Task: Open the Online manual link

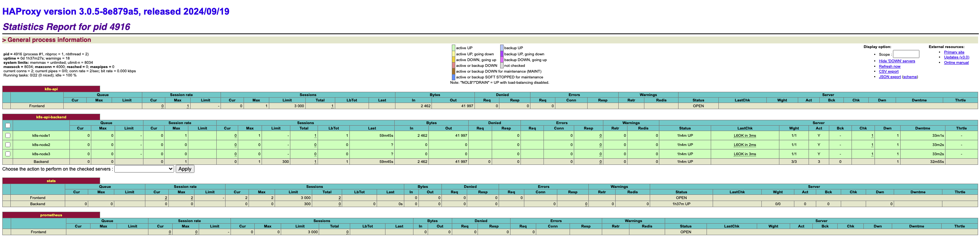Action: coord(956,63)
